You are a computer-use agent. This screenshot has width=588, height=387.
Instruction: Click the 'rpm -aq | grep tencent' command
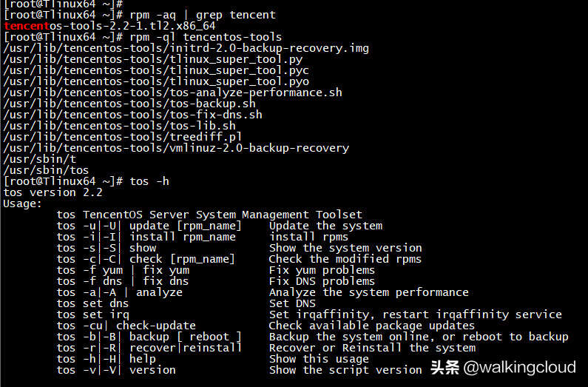(x=203, y=15)
